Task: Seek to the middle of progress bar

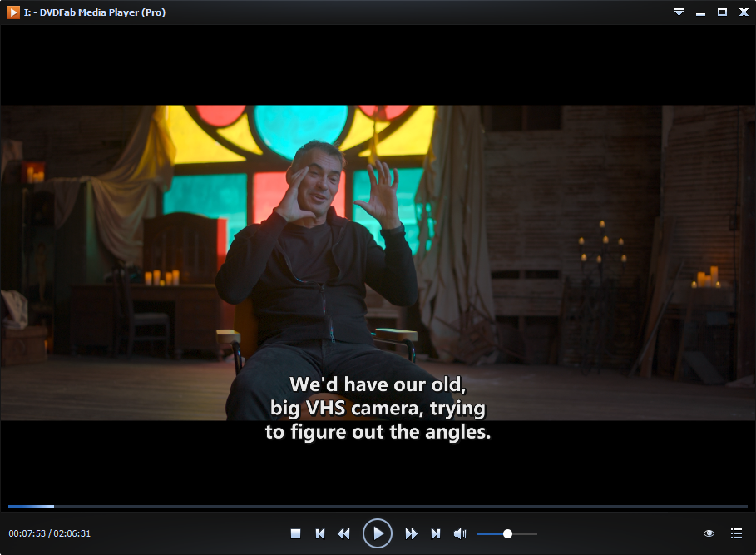Action: 378,506
